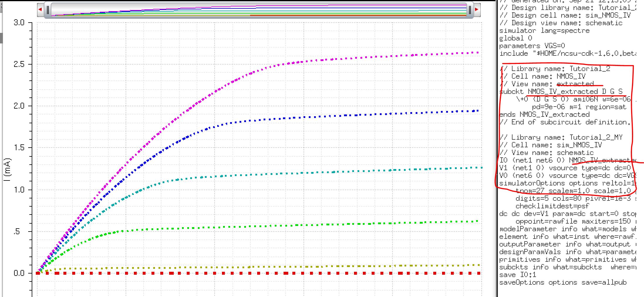Click the 'global 0' netlist line
This screenshot has height=297, width=644.
[515, 38]
